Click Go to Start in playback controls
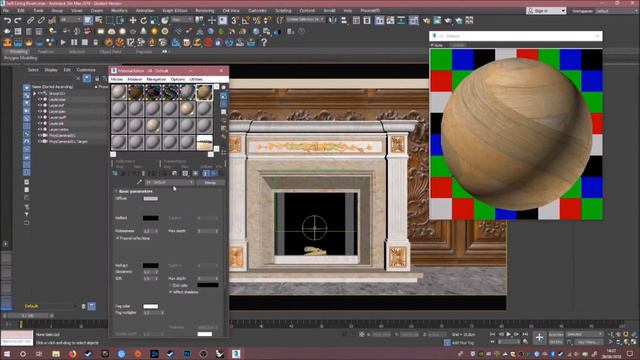The height and width of the screenshot is (360, 640). 493,334
